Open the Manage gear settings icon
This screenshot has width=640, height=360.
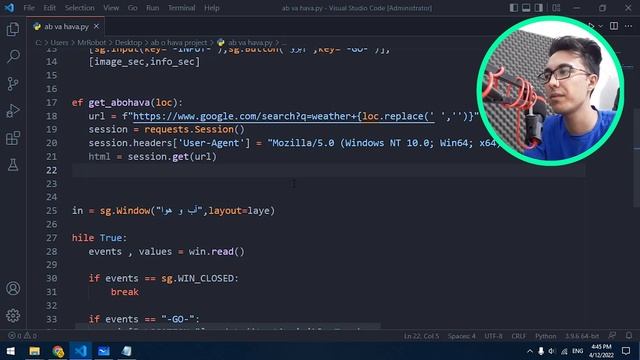coord(13,315)
